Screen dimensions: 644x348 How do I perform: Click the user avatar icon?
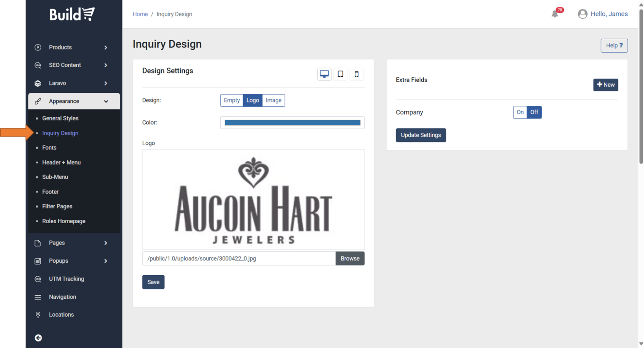pyautogui.click(x=582, y=14)
